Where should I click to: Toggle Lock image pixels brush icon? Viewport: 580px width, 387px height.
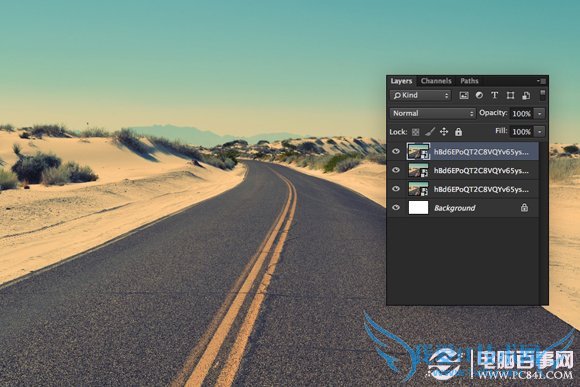coord(430,132)
